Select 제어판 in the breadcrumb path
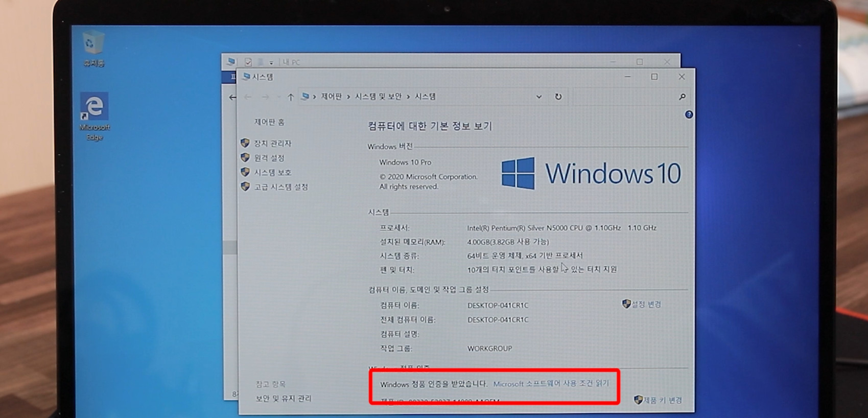 tap(332, 97)
